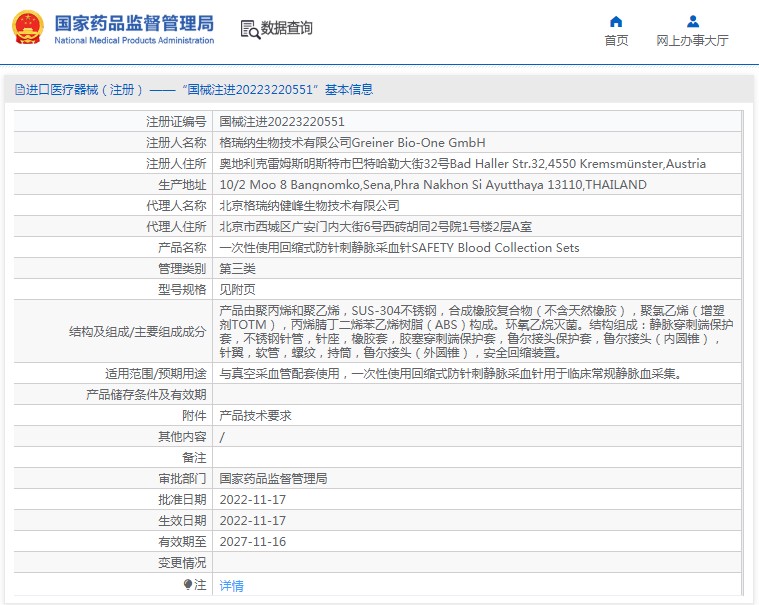Open the 首页 home link

pos(616,41)
